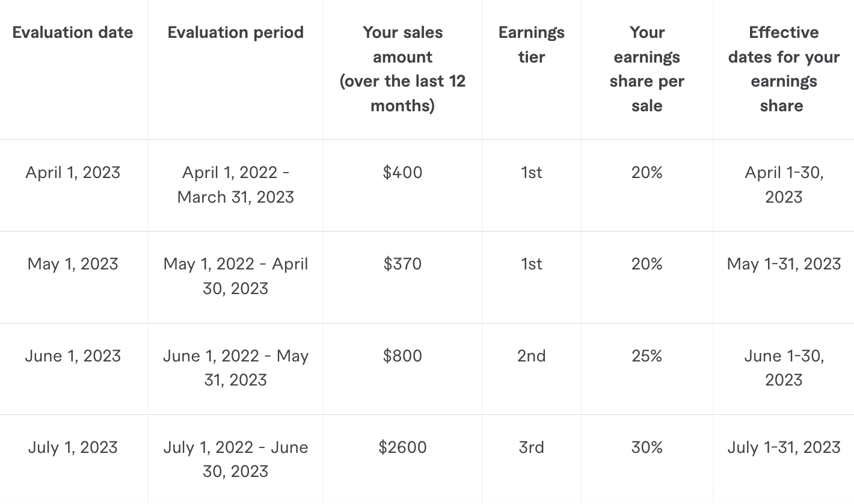This screenshot has height=504, width=854.
Task: Click the "April 1, 2022 - March 31, 2023" period
Action: point(236,185)
